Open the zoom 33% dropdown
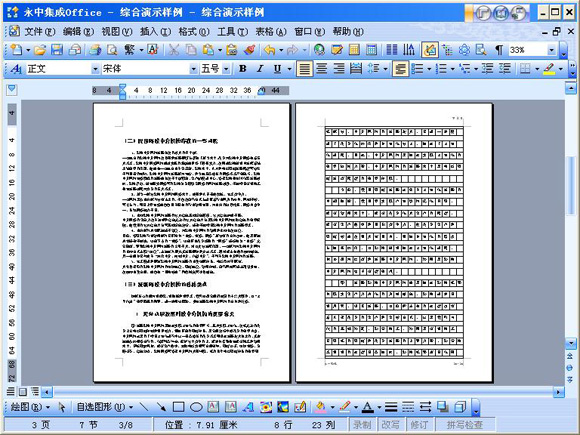Image resolution: width=580 pixels, height=435 pixels. (552, 50)
